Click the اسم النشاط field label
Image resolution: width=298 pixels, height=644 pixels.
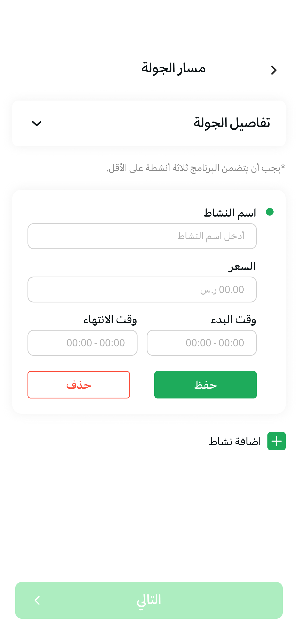[x=230, y=213]
